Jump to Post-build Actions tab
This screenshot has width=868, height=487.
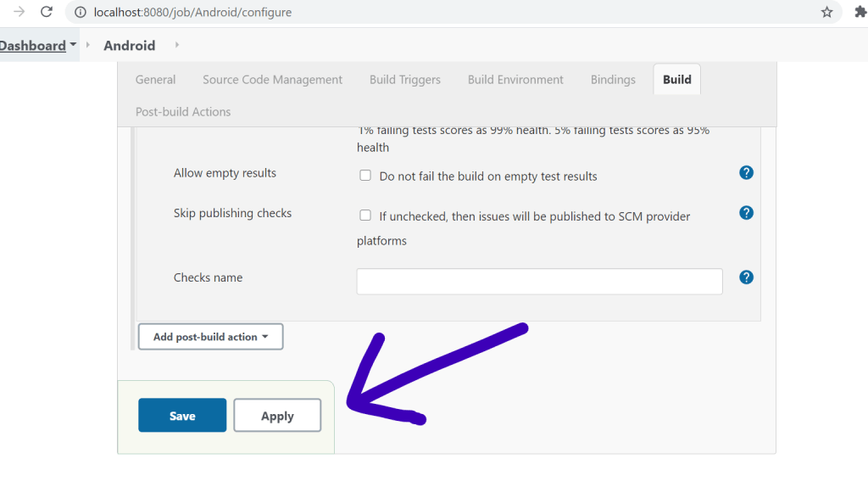click(183, 112)
